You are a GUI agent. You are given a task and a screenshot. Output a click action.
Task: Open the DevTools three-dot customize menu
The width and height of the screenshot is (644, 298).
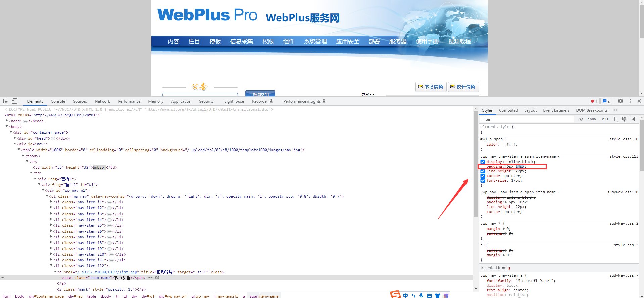[x=630, y=101]
